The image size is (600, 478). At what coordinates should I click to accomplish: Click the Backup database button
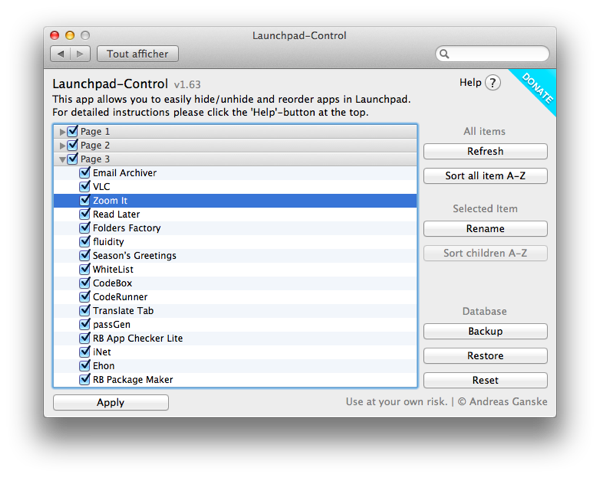485,331
